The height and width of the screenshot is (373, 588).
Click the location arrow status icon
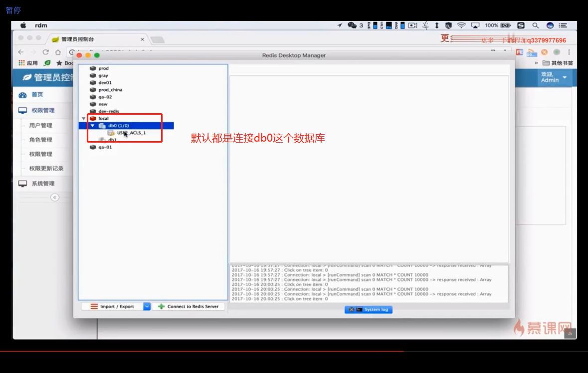(340, 25)
